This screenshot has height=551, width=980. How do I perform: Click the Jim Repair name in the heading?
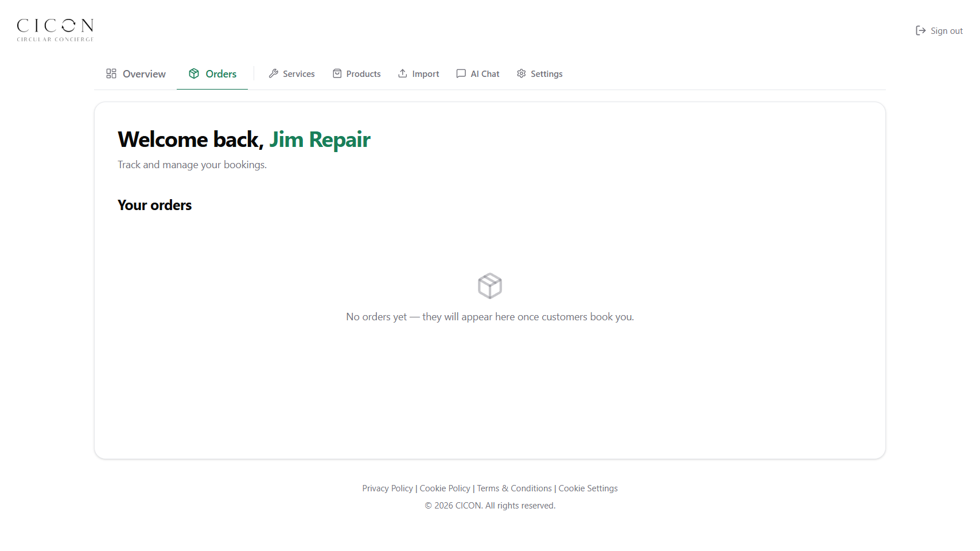[320, 139]
